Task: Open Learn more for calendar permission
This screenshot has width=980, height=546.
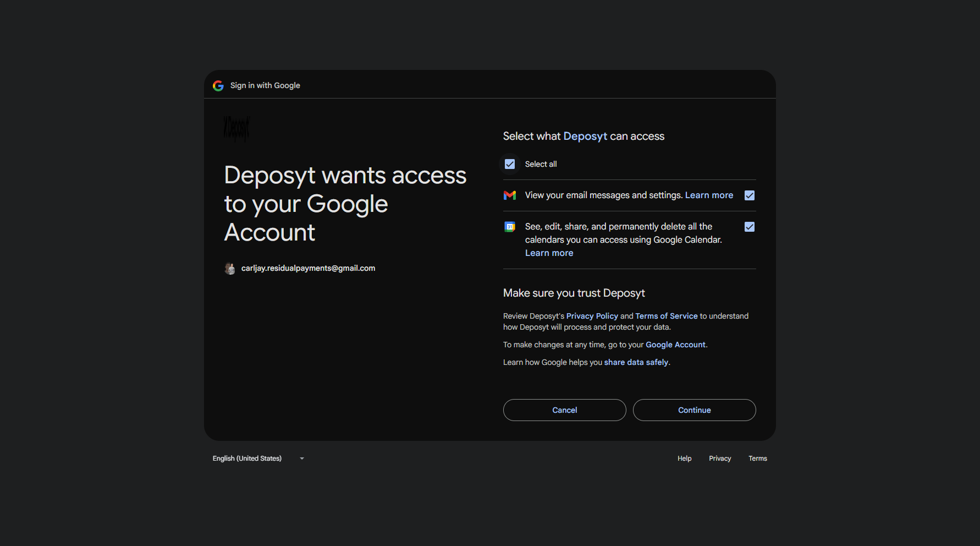Action: coord(549,253)
